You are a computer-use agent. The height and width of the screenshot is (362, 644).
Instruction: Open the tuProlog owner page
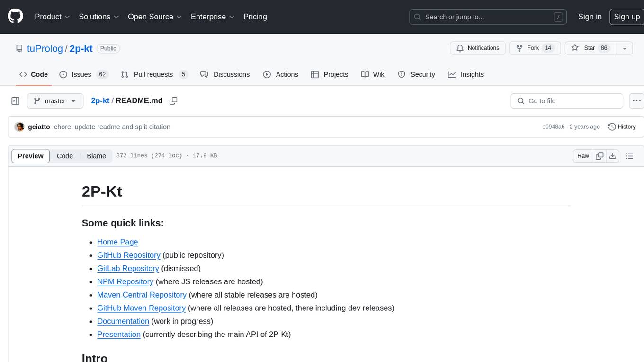pos(45,48)
